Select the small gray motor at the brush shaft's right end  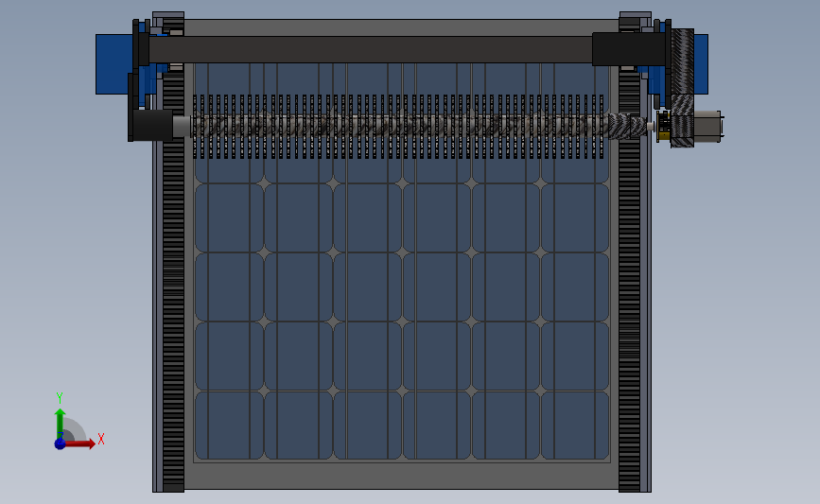coord(707,126)
